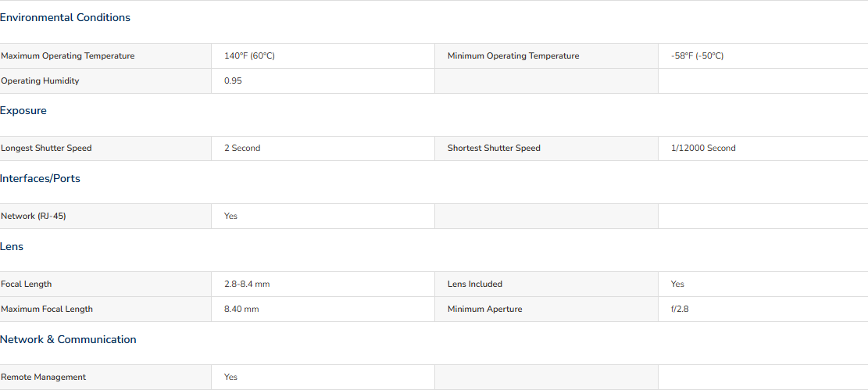The image size is (868, 390).
Task: Select the 0.95 humidity value
Action: (x=233, y=81)
